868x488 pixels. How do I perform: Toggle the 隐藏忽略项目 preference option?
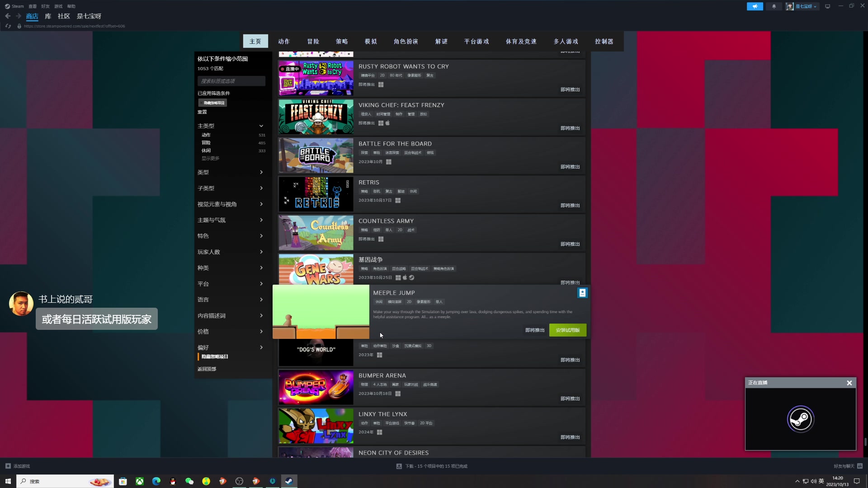[214, 357]
